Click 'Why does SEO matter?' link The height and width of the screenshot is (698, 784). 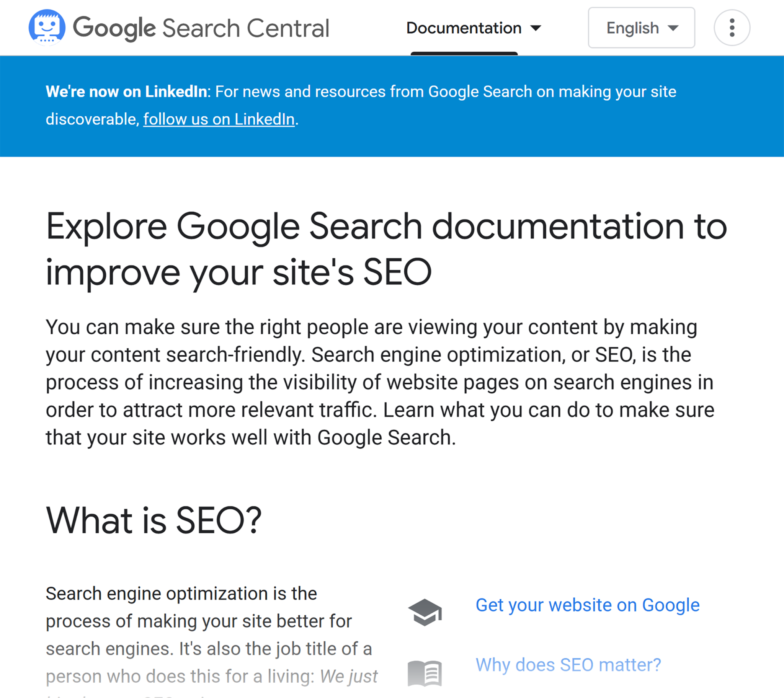click(569, 665)
